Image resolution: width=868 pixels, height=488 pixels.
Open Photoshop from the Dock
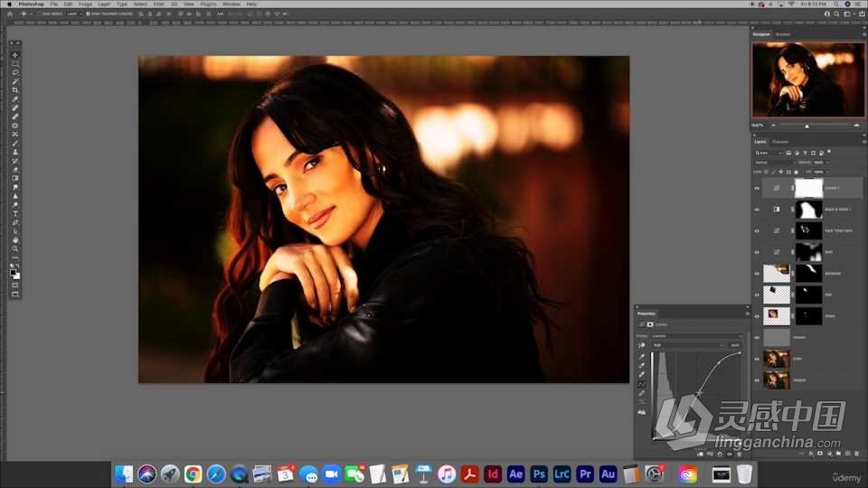[x=539, y=474]
